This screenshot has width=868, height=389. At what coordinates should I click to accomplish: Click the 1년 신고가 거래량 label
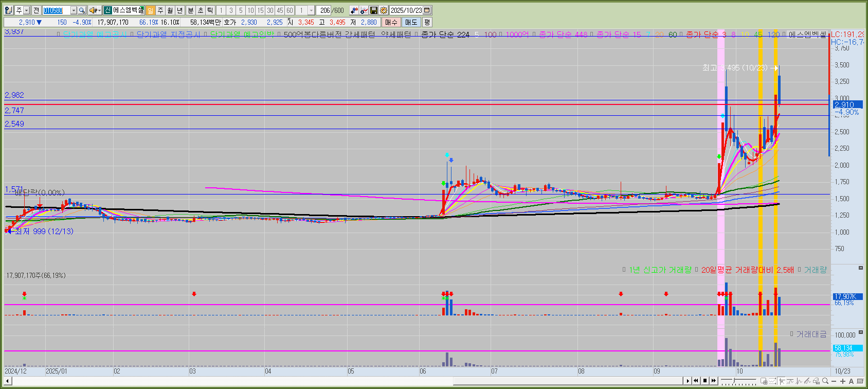[x=660, y=270]
